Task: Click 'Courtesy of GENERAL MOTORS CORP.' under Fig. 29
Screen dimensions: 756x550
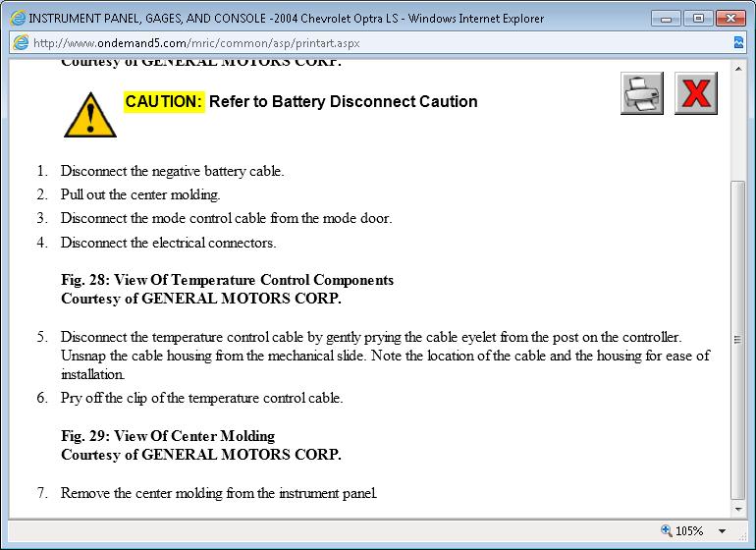Action: tap(201, 455)
